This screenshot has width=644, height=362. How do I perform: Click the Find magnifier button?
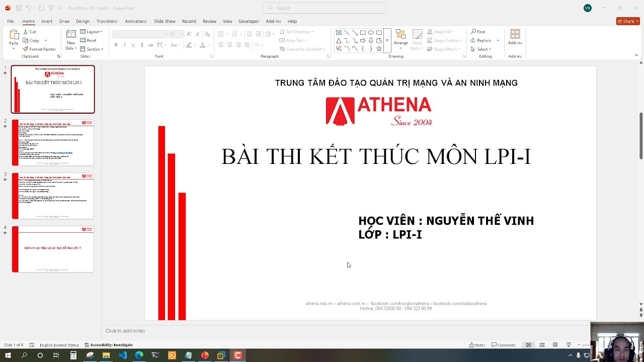(478, 32)
